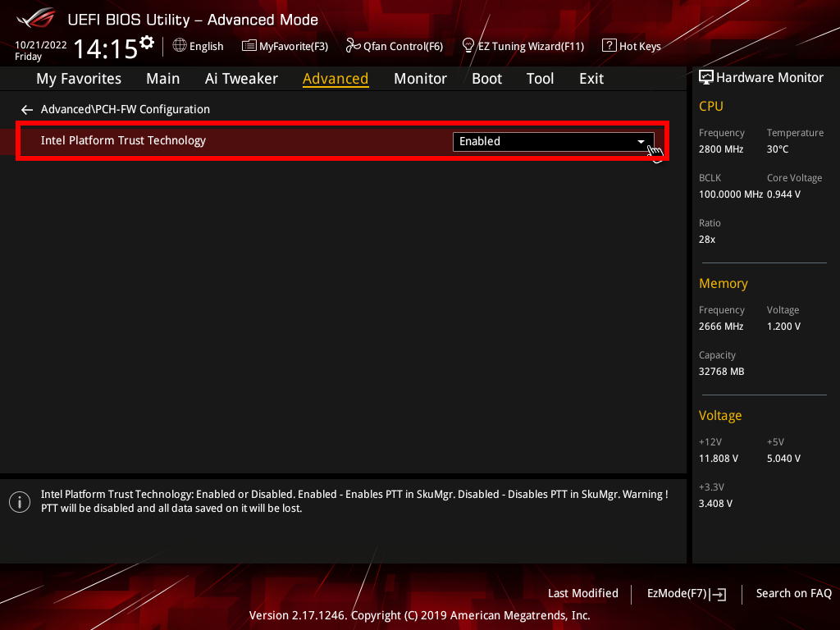Click the globe language icon
This screenshot has height=630, width=840.
click(180, 46)
